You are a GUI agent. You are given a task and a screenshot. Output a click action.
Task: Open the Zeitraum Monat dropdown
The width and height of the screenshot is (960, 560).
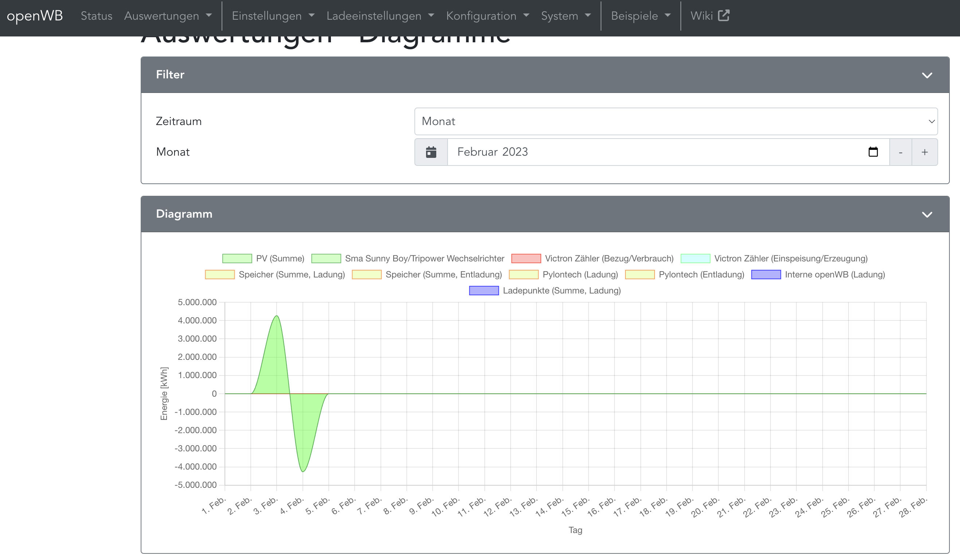tap(676, 121)
